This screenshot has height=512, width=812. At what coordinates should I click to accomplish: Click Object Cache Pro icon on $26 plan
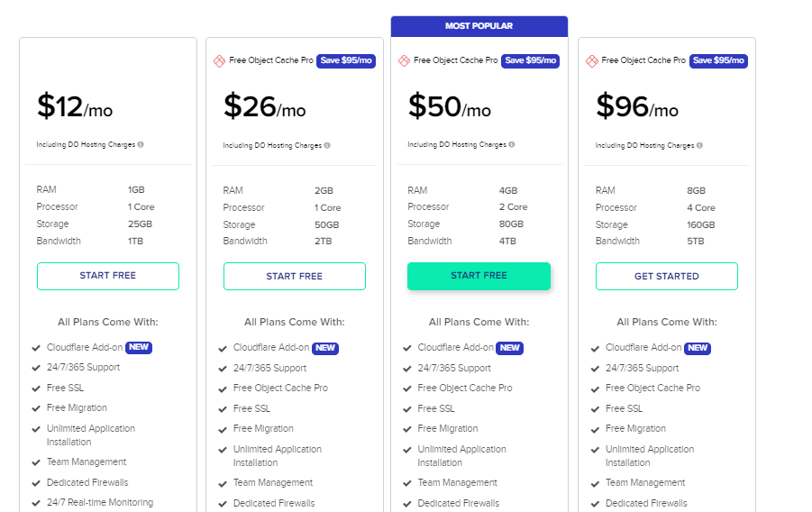[x=220, y=61]
